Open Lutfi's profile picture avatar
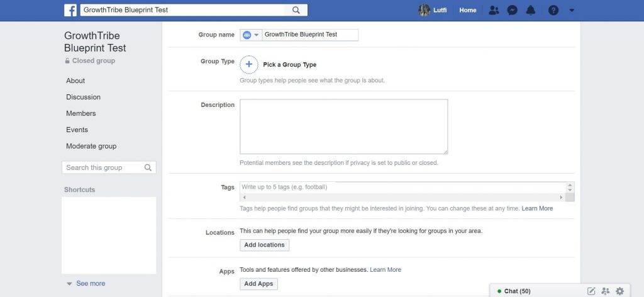 coord(424,10)
